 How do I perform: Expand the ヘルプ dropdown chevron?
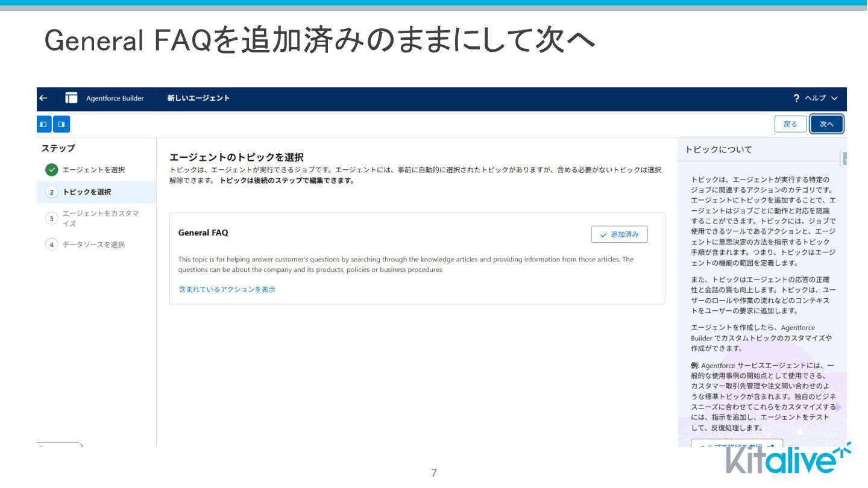pos(834,98)
